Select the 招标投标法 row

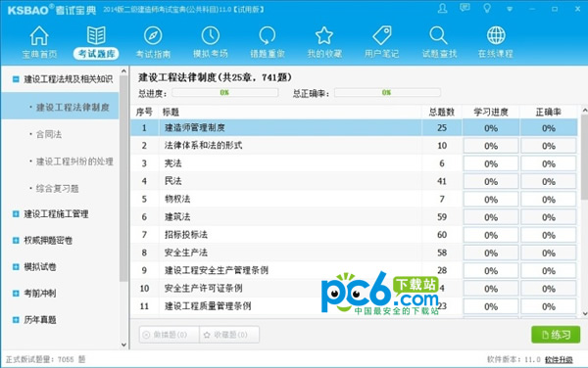point(354,235)
